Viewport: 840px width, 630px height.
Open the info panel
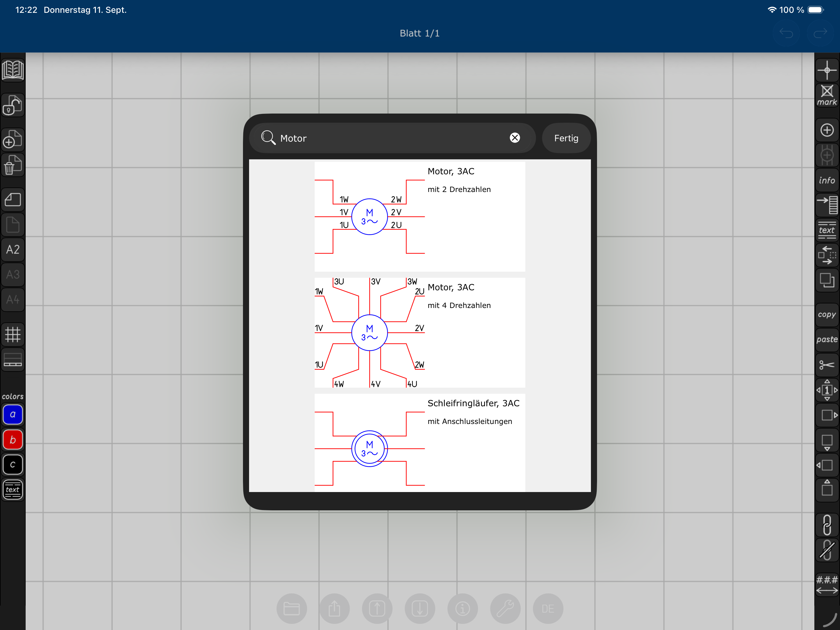827,180
